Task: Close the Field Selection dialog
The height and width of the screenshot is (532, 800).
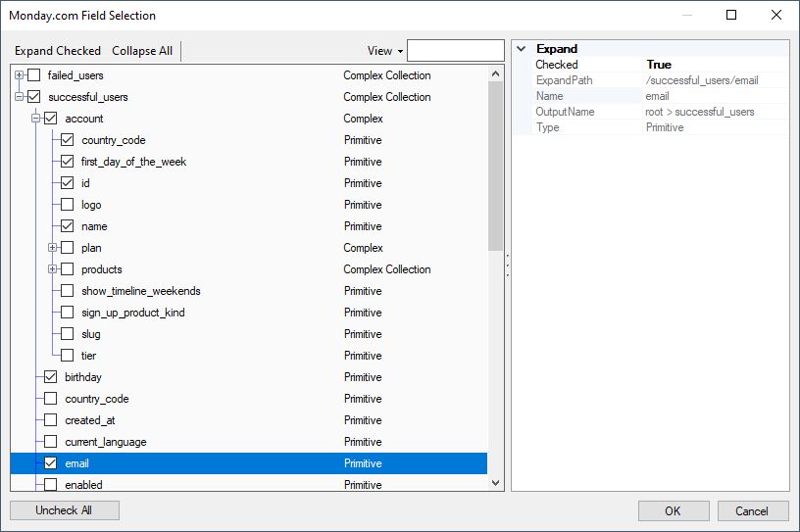Action: [776, 15]
